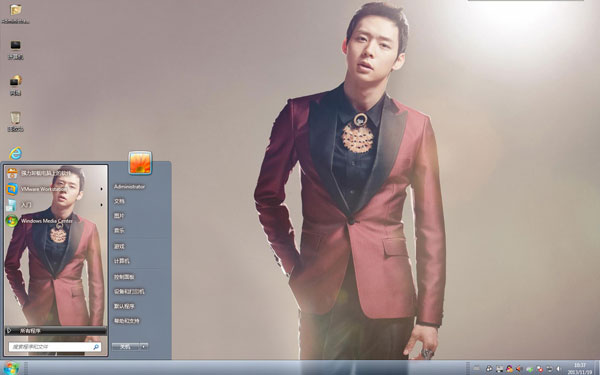This screenshot has width=600, height=375.
Task: Open Games (游戏) from Start menu
Action: tap(119, 246)
